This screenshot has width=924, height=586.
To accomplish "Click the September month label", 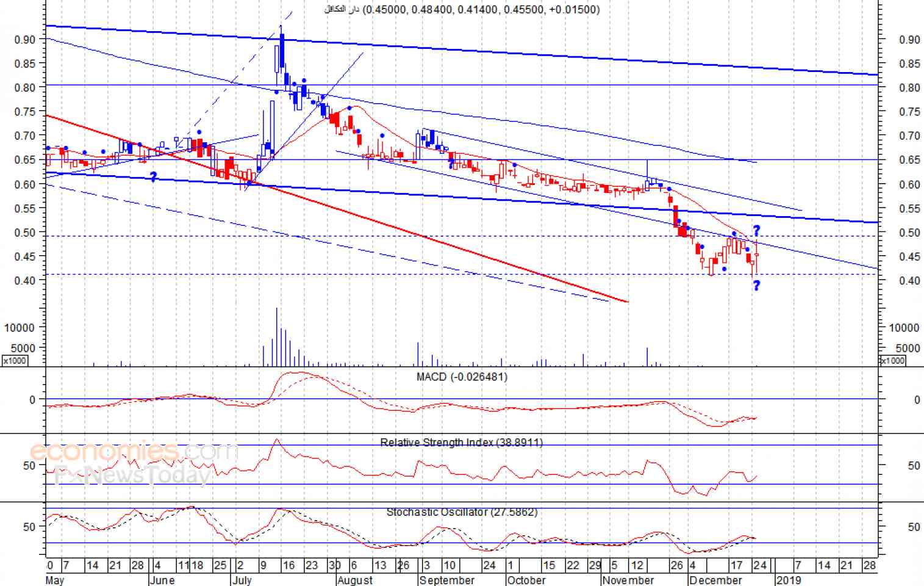I will click(447, 580).
